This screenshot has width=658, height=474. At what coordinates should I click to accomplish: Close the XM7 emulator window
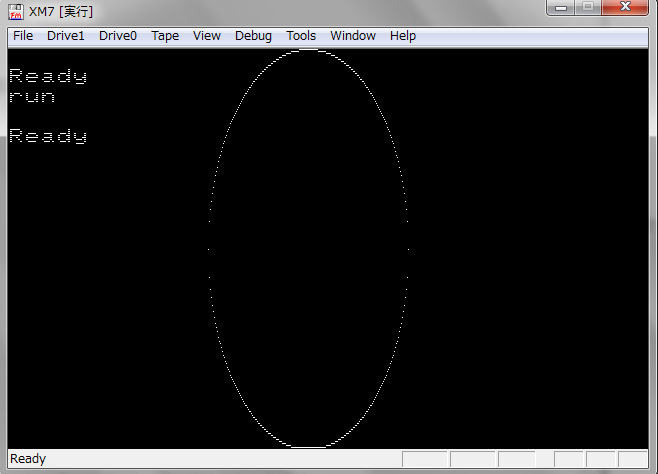click(627, 8)
